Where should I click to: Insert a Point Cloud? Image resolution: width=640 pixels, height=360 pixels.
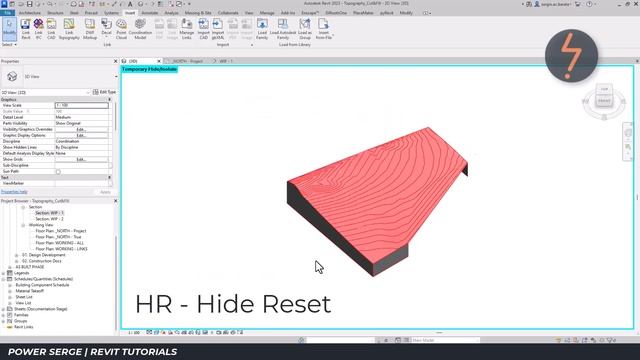pyautogui.click(x=121, y=29)
